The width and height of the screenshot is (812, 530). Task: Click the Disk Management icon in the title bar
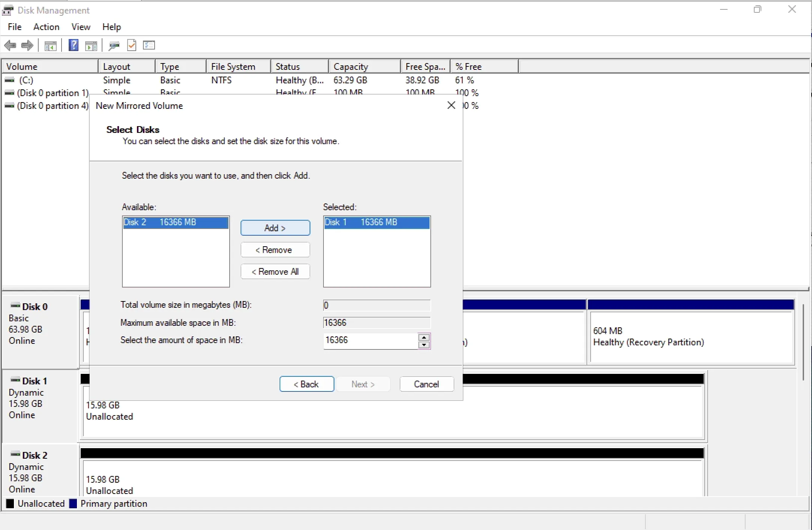pos(8,10)
